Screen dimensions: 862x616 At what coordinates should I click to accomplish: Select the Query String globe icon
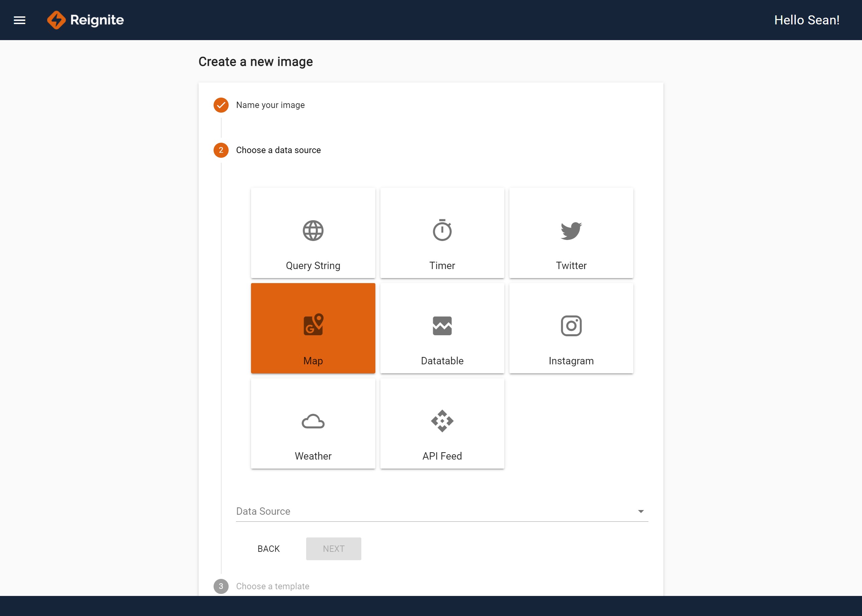point(313,231)
